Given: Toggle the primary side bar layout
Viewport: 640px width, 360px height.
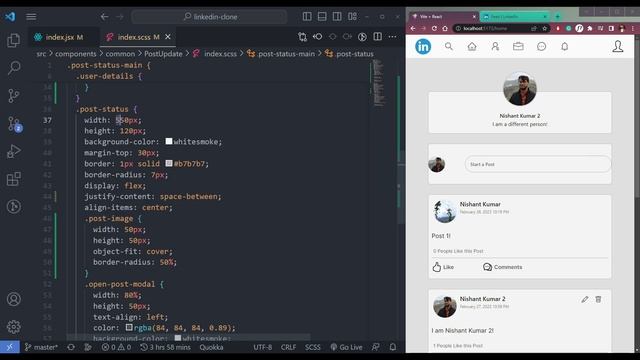Looking at the screenshot, I should tap(307, 17).
